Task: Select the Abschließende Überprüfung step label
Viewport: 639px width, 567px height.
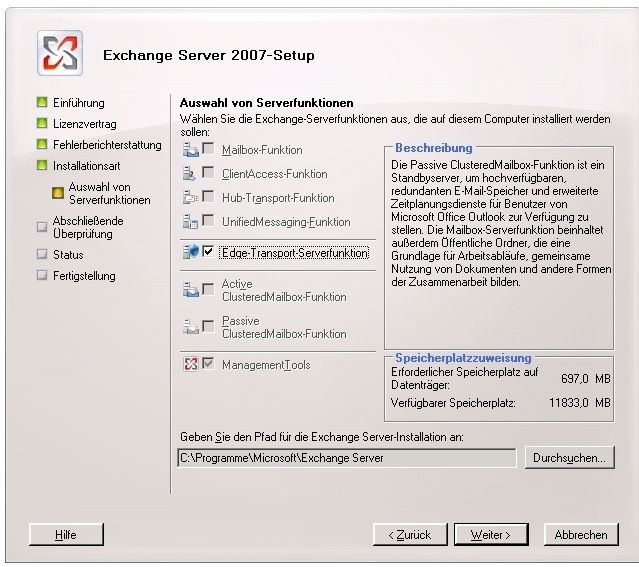Action: 88,227
